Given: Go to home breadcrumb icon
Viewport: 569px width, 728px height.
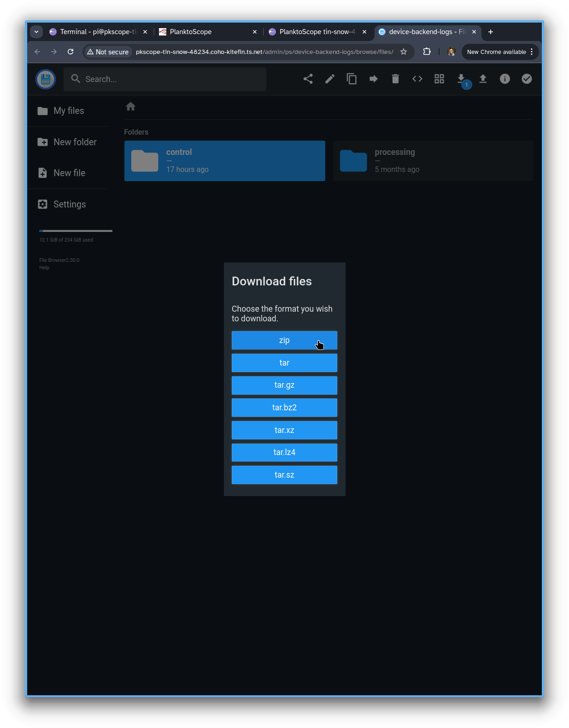Looking at the screenshot, I should pos(130,107).
